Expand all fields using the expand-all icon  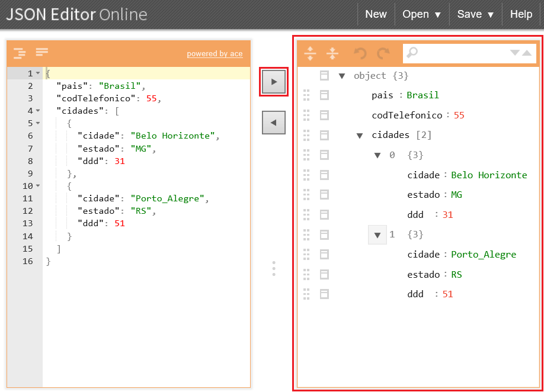pos(310,53)
